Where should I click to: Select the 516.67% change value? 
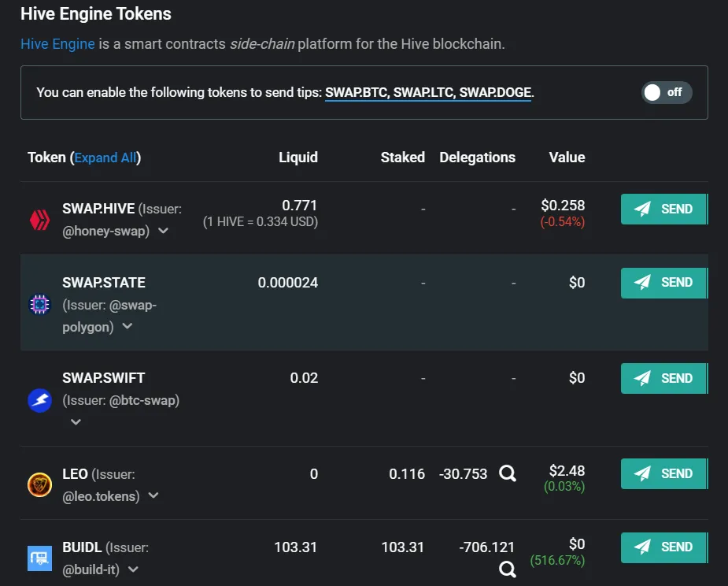557,561
